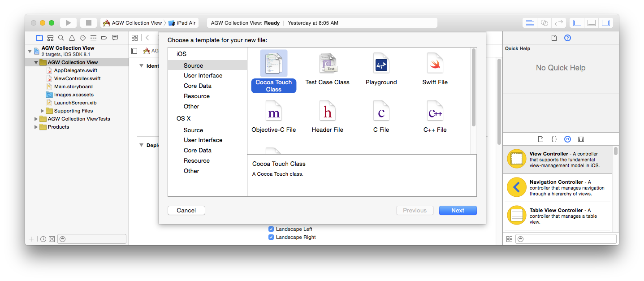Show the Project navigator folder icon

(x=39, y=38)
